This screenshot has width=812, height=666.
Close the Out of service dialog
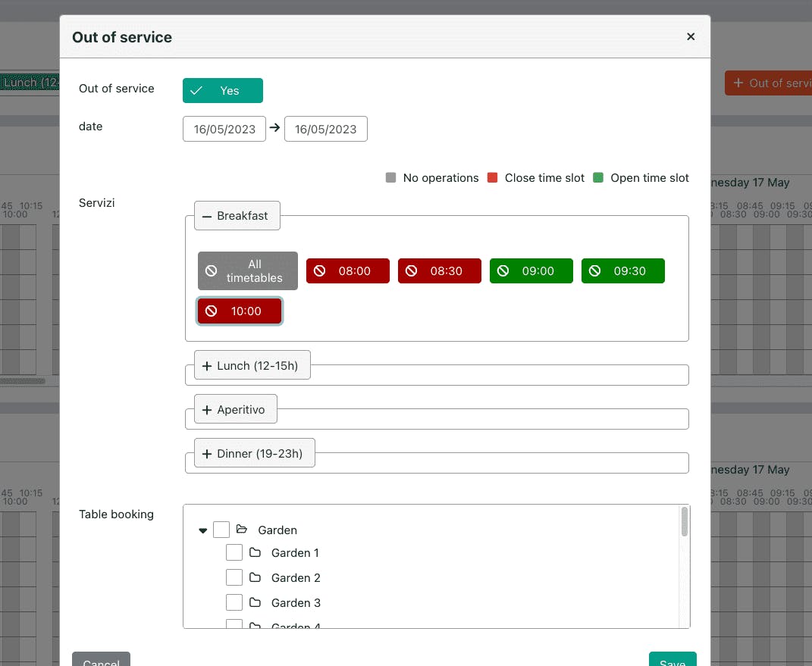(x=690, y=36)
